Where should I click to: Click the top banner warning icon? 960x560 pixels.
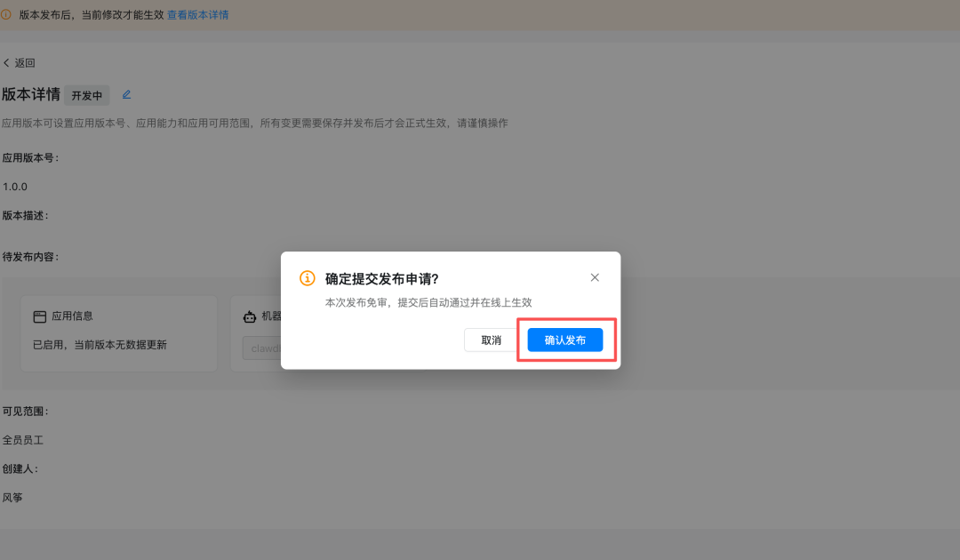pyautogui.click(x=6, y=15)
